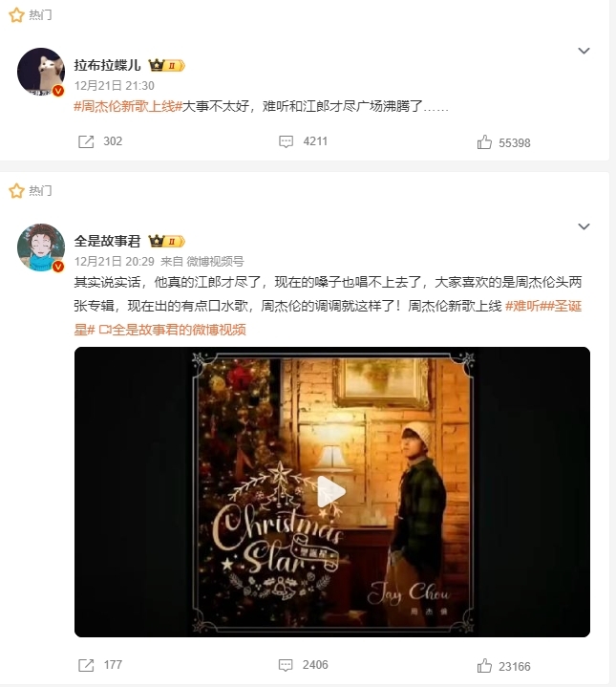
Task: Expand options chevron on 拉布拉蝶儿's post
Action: (584, 51)
